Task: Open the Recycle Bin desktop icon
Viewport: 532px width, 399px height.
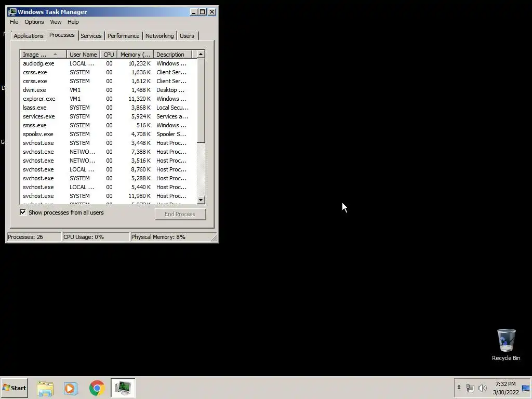Action: coord(506,344)
